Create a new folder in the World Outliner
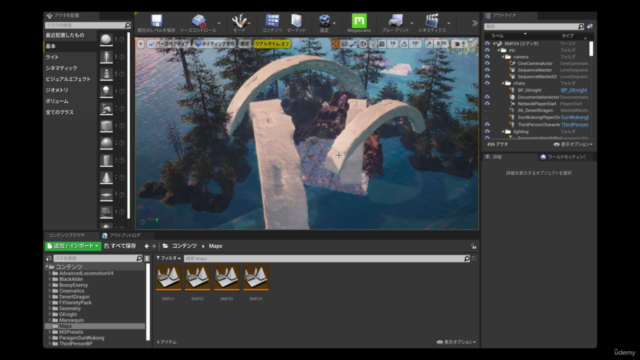The image size is (640, 360). pos(590,26)
